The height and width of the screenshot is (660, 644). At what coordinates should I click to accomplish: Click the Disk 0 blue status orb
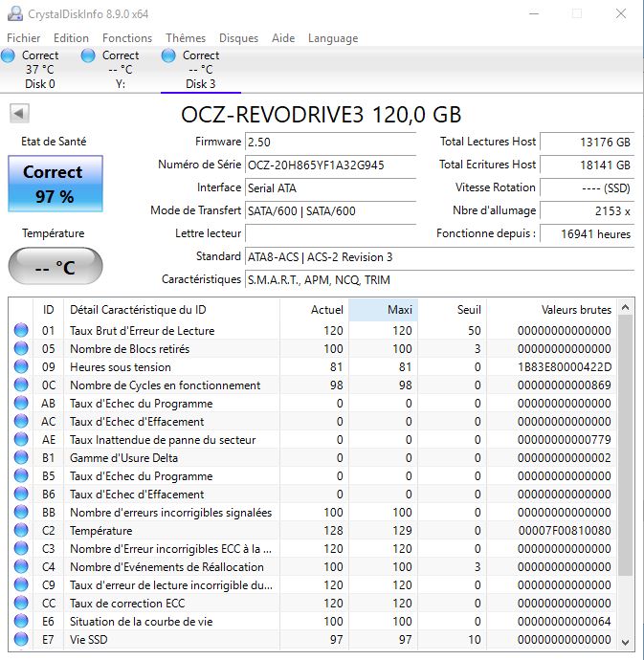point(8,55)
